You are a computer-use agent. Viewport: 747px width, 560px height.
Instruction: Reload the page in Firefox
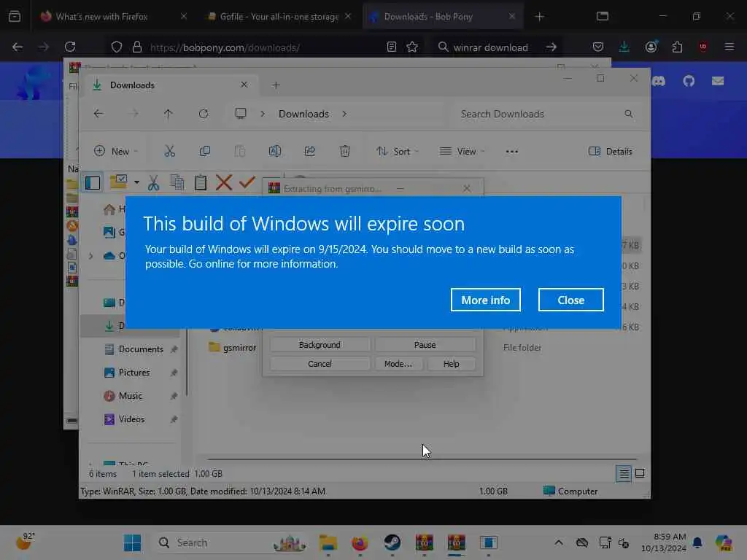70,47
